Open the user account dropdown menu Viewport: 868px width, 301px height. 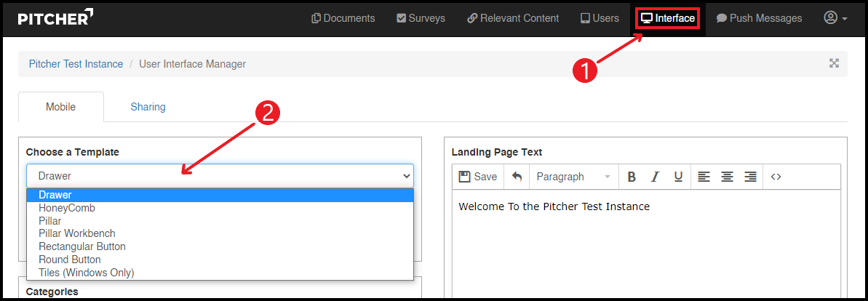click(835, 18)
